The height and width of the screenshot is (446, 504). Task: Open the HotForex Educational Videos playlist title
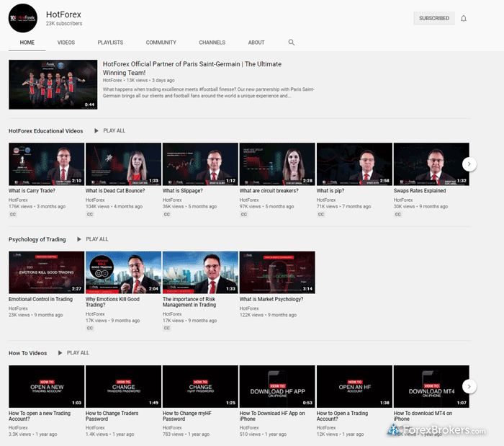click(x=45, y=131)
